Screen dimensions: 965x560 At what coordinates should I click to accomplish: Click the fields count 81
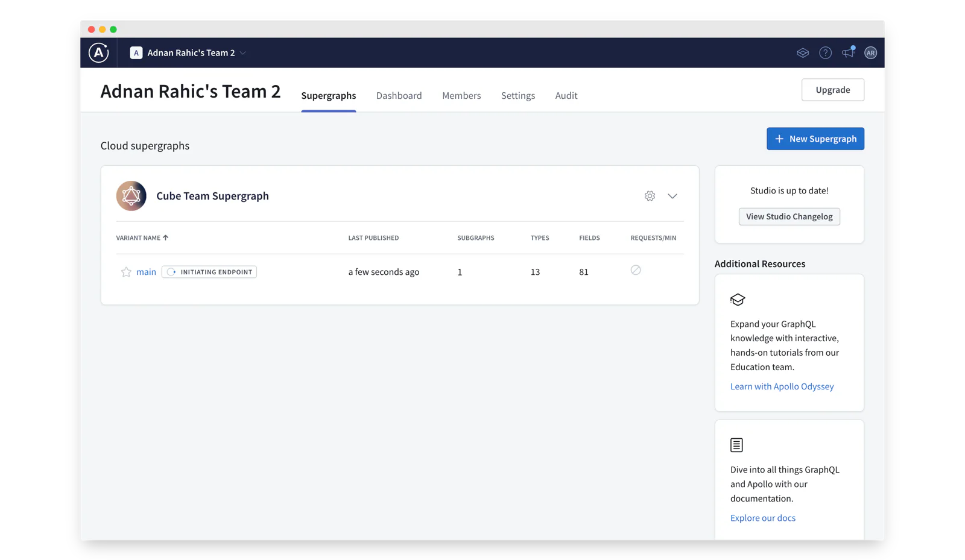click(x=583, y=272)
